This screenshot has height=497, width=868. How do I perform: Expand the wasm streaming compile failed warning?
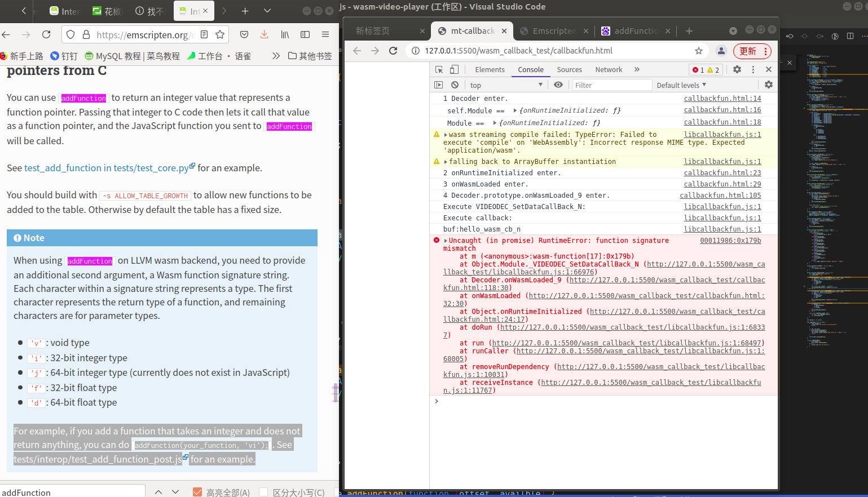tap(447, 134)
